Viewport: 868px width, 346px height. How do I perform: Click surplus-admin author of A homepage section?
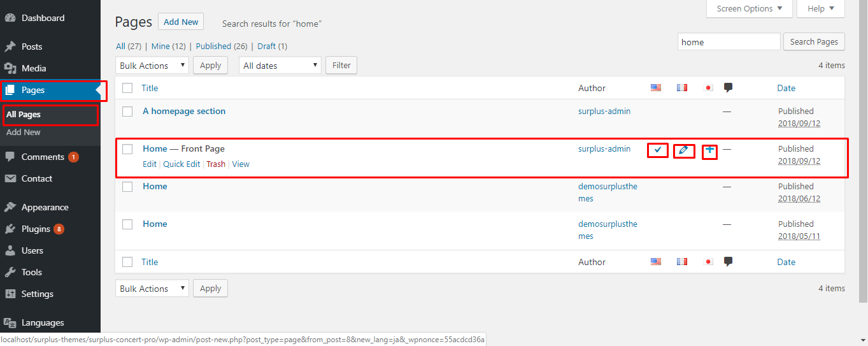point(604,111)
